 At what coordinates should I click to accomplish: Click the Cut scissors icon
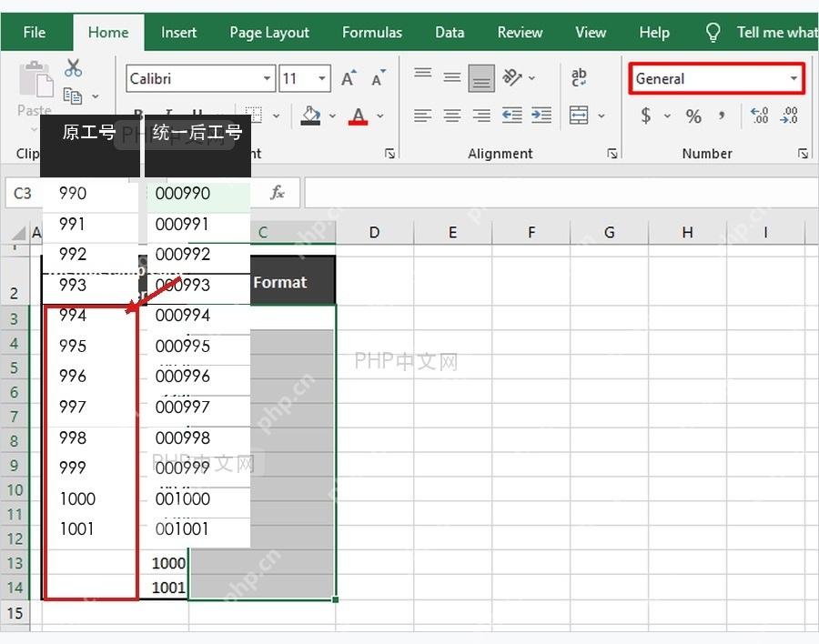coord(73,68)
